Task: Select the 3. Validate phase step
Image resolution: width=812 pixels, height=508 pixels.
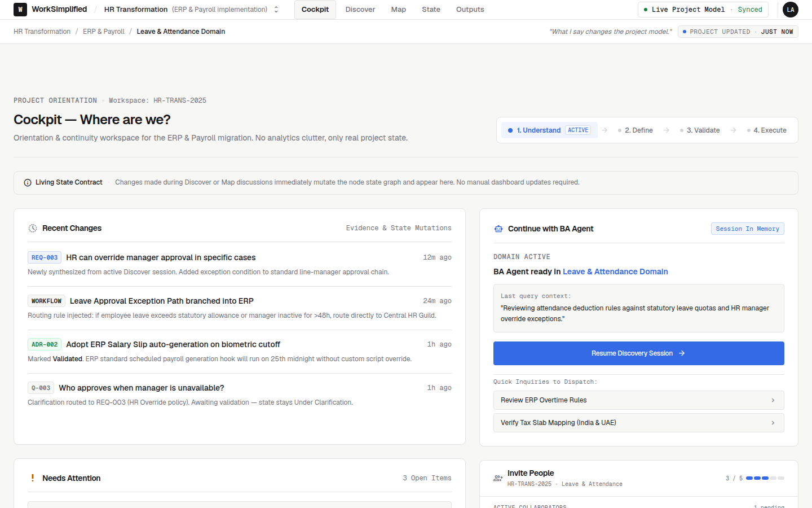Action: click(x=700, y=130)
